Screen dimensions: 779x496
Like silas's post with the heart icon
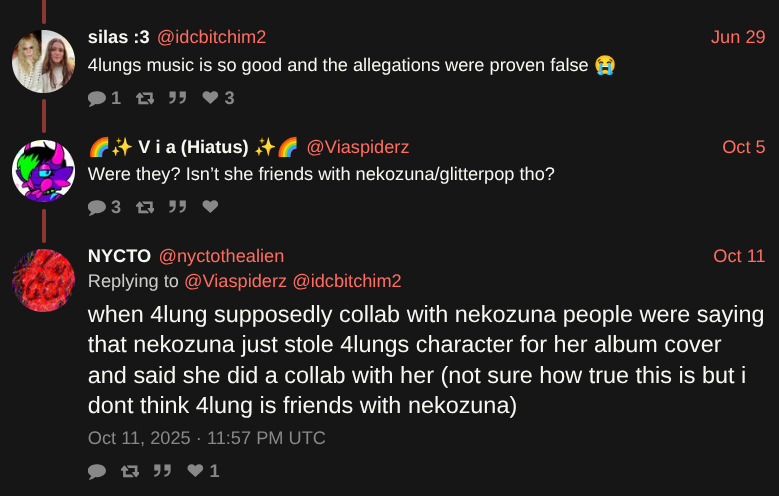(x=210, y=98)
